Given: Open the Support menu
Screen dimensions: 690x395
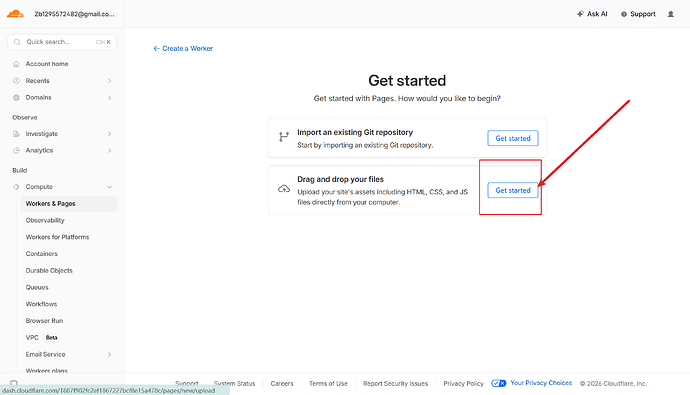Looking at the screenshot, I should (x=638, y=14).
